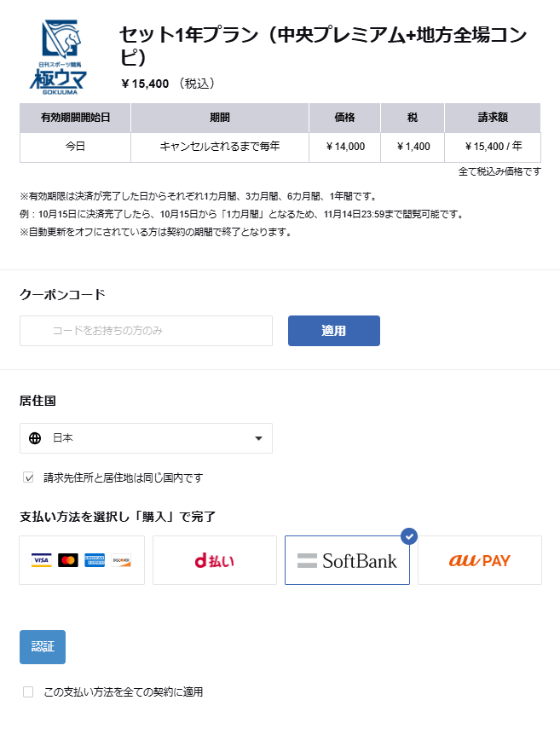560x729 pixels.
Task: Click the 認証 button
Action: click(43, 646)
